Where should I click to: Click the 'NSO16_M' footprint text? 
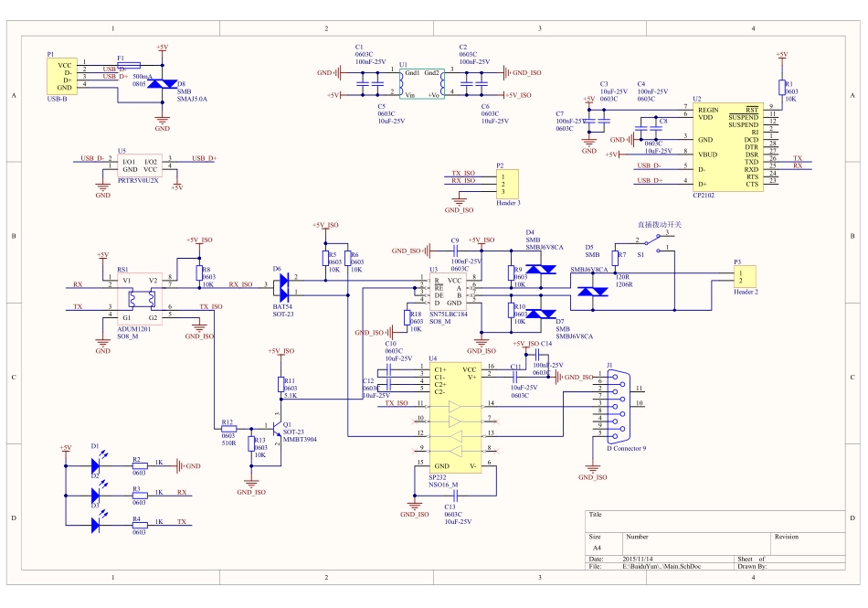click(443, 485)
